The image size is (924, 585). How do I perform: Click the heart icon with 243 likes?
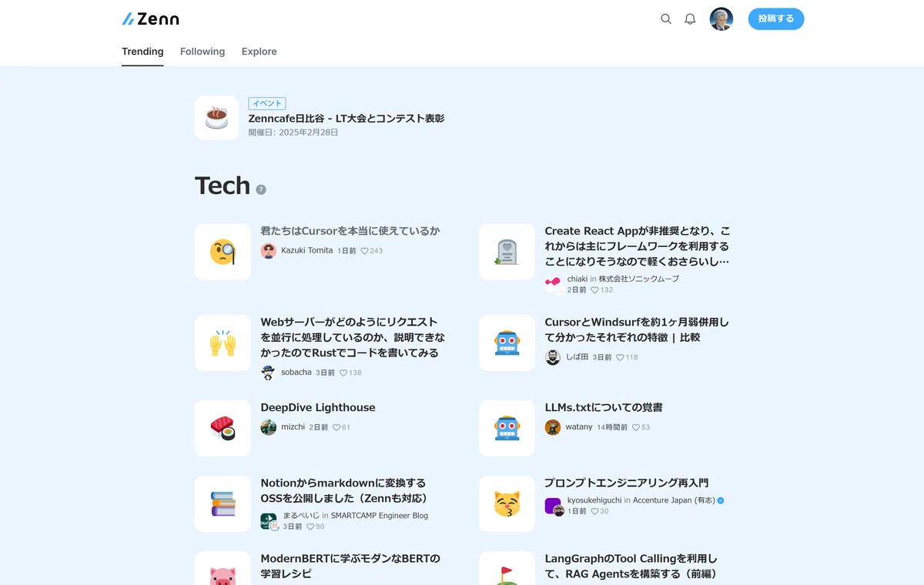coord(365,251)
